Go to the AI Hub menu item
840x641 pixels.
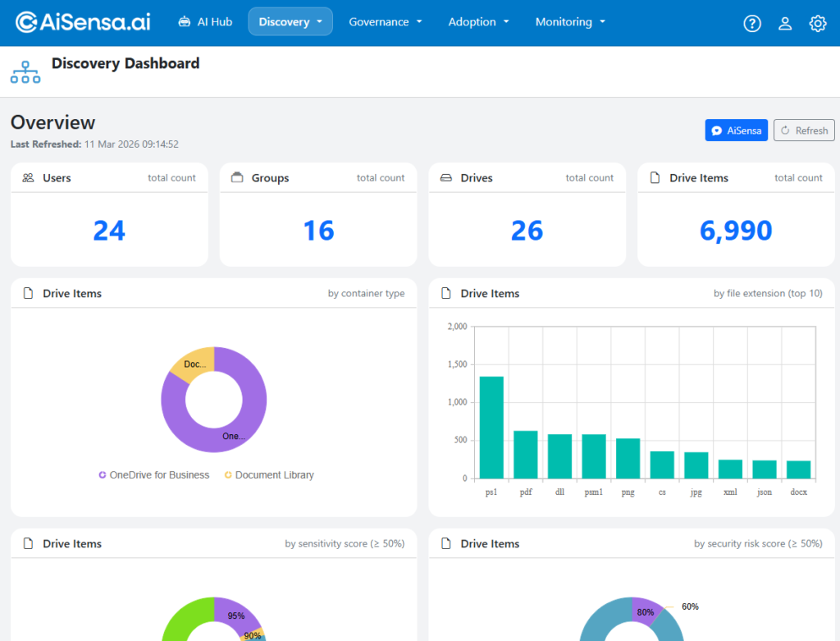205,22
